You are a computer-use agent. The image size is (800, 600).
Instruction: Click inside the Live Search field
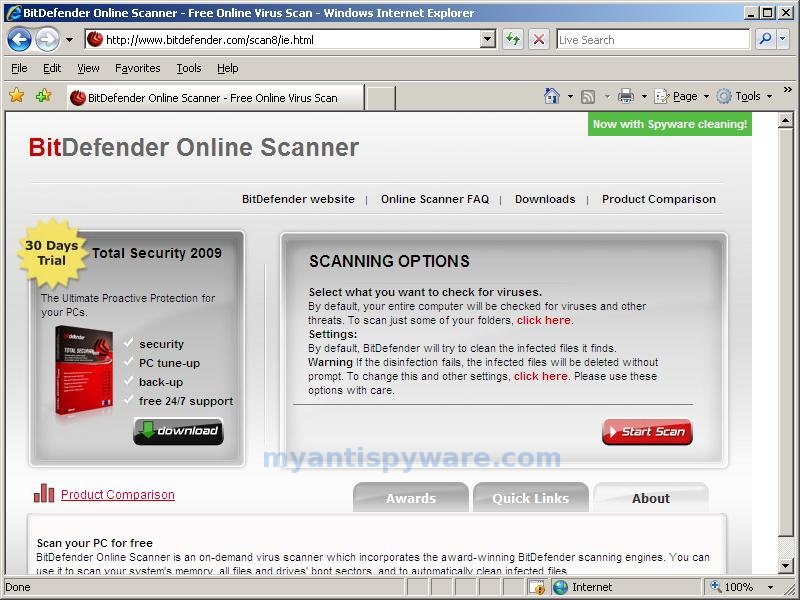click(650, 39)
